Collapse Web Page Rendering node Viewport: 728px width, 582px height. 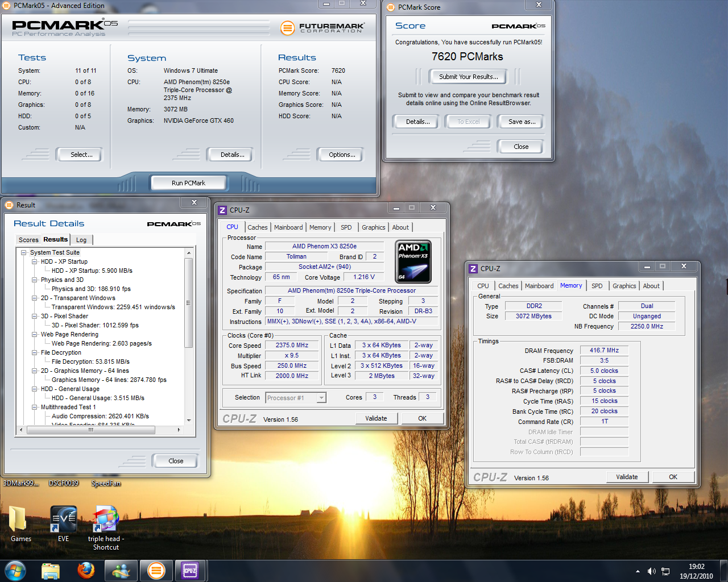click(35, 335)
